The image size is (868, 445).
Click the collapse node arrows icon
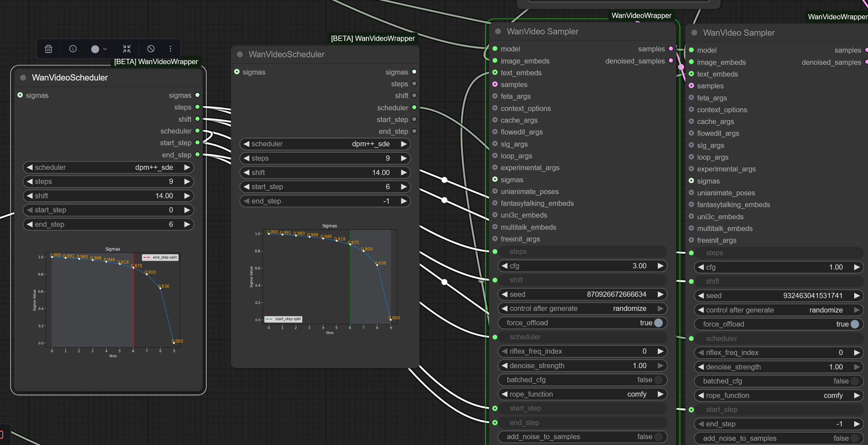127,49
